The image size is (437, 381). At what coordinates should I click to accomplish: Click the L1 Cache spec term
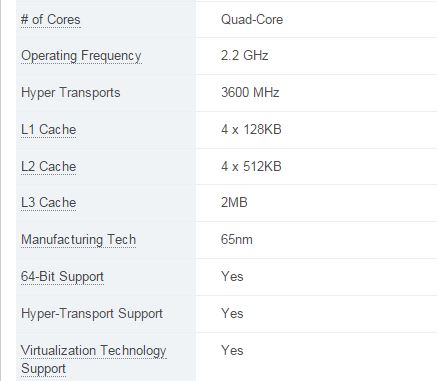pyautogui.click(x=49, y=129)
